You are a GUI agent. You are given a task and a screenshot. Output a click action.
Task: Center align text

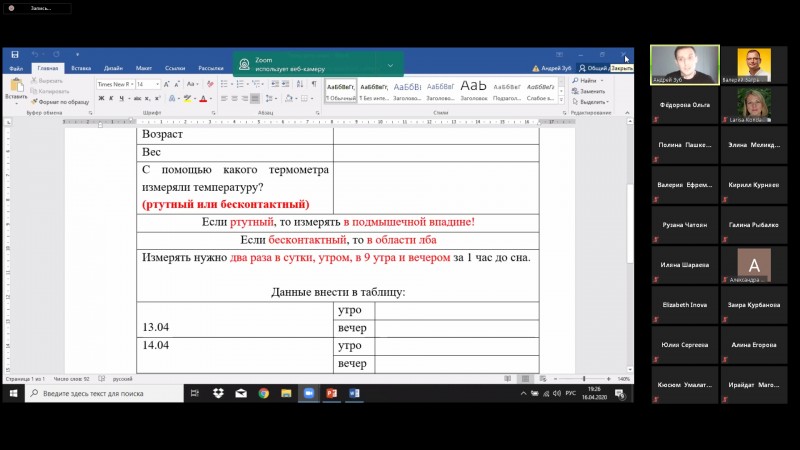234,98
